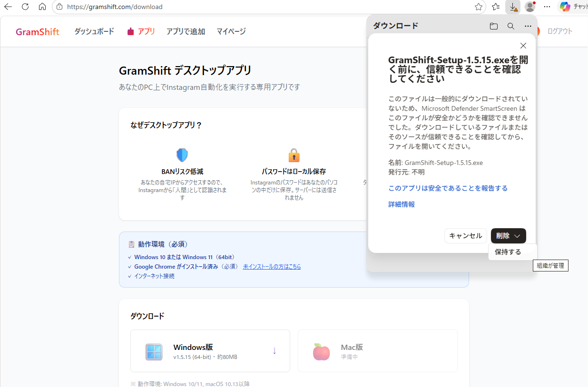588x387 pixels.
Task: Click 発行元: 不明 text
Action: tap(407, 172)
